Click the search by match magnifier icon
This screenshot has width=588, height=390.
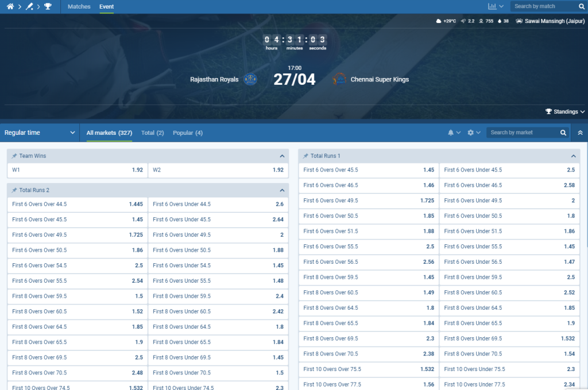(582, 6)
